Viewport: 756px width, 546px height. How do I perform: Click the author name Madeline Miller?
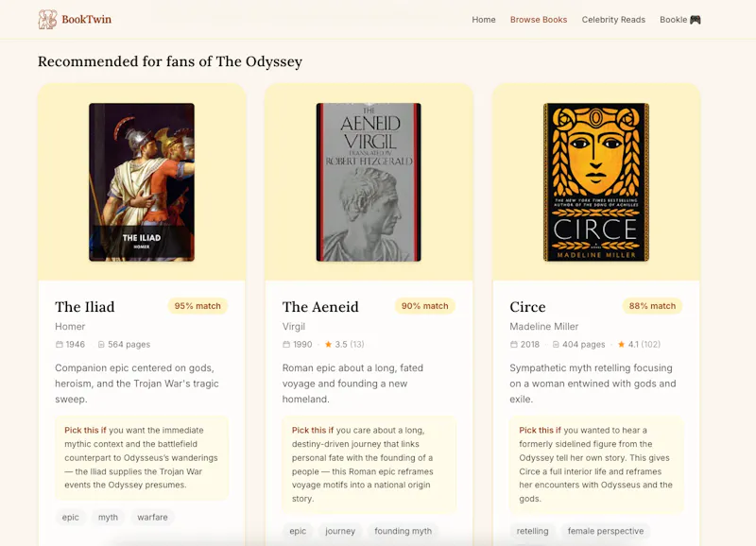[544, 327]
